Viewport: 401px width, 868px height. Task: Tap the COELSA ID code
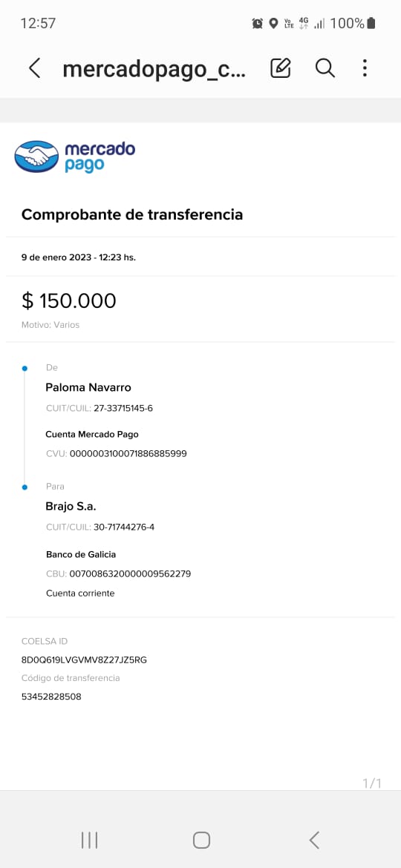tap(84, 660)
